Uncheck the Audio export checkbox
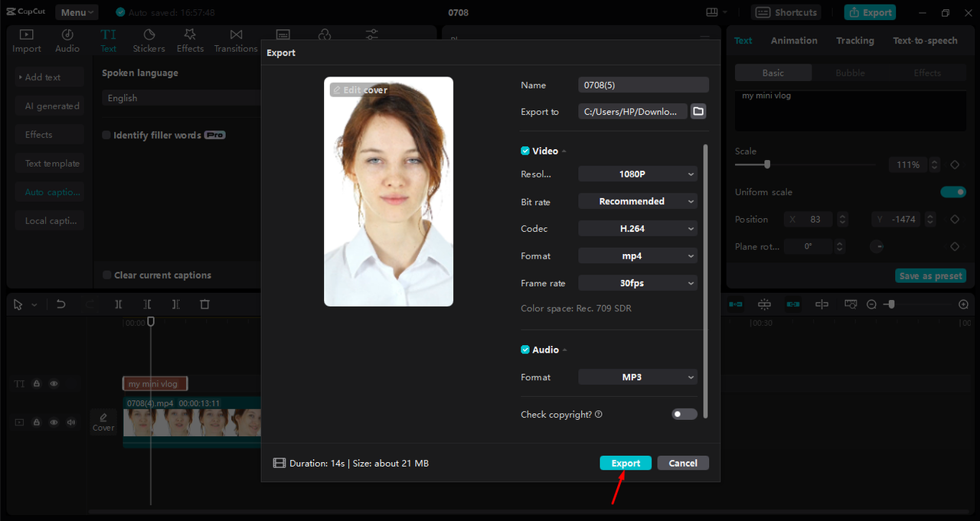The height and width of the screenshot is (521, 980). (525, 350)
